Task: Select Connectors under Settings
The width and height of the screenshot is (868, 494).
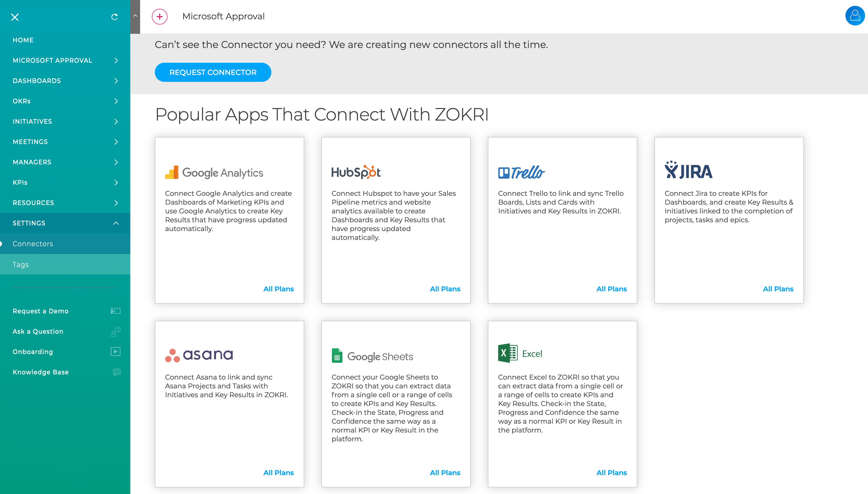Action: pos(65,244)
